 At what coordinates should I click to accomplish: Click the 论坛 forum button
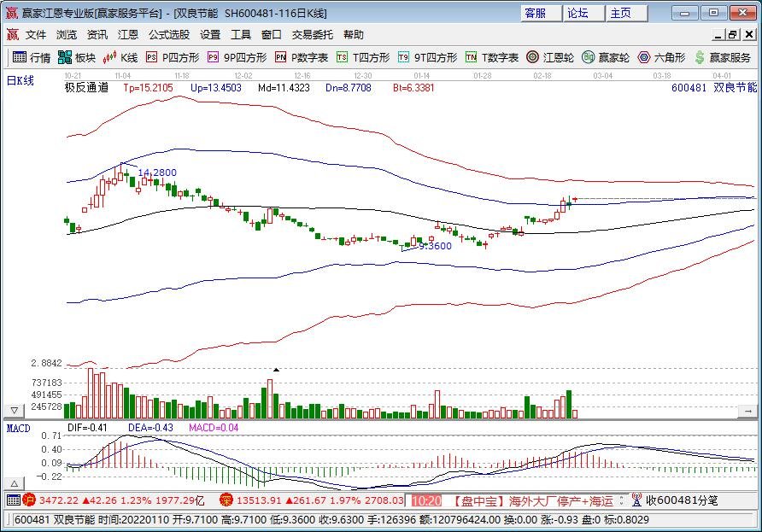583,13
